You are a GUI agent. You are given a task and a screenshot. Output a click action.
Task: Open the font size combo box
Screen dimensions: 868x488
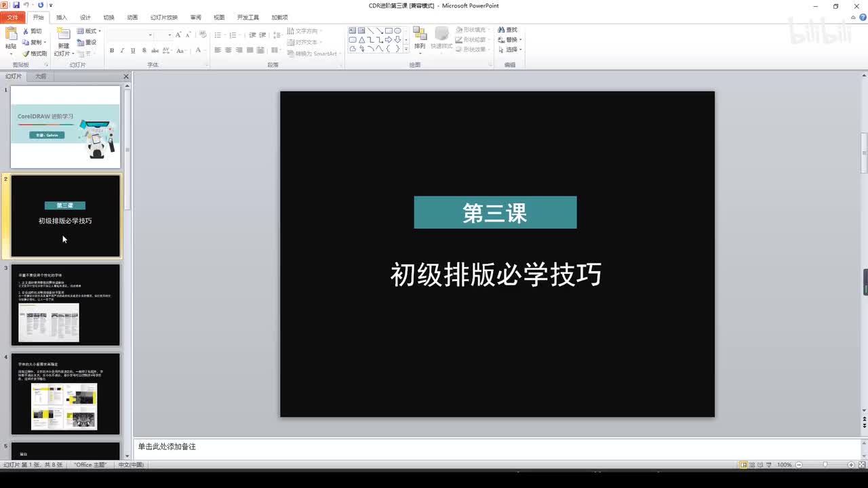[164, 35]
